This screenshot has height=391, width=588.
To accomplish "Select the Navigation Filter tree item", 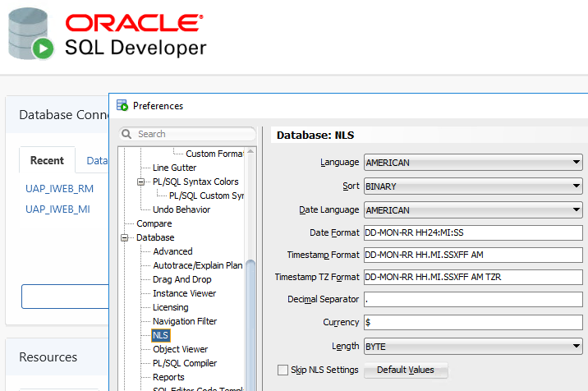I will (185, 321).
